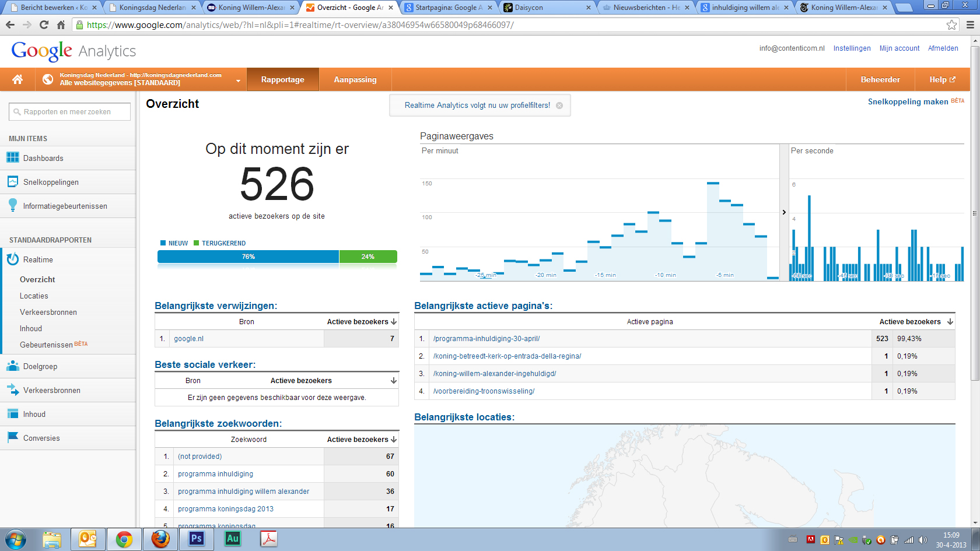Click Snelkoppeling maken link
This screenshot has height=551, width=980.
point(908,101)
